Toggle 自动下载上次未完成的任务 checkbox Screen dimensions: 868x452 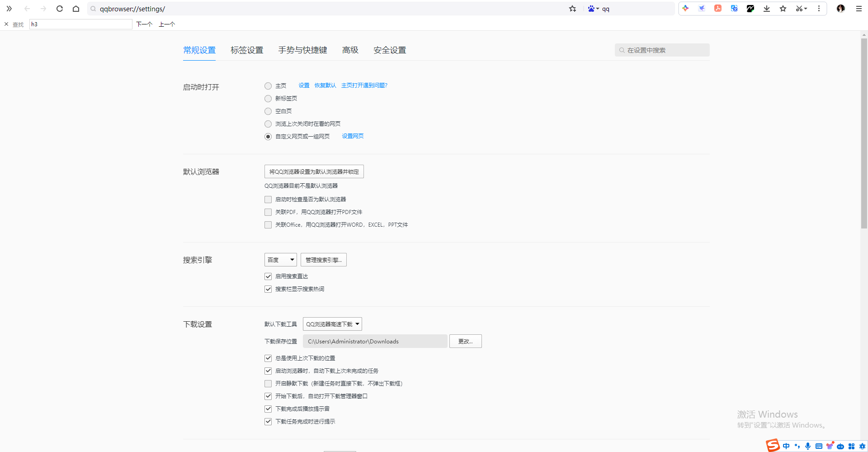pos(268,371)
